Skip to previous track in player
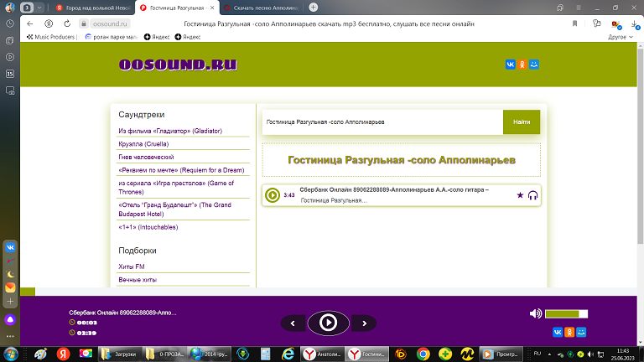This screenshot has width=644, height=362. (x=293, y=323)
